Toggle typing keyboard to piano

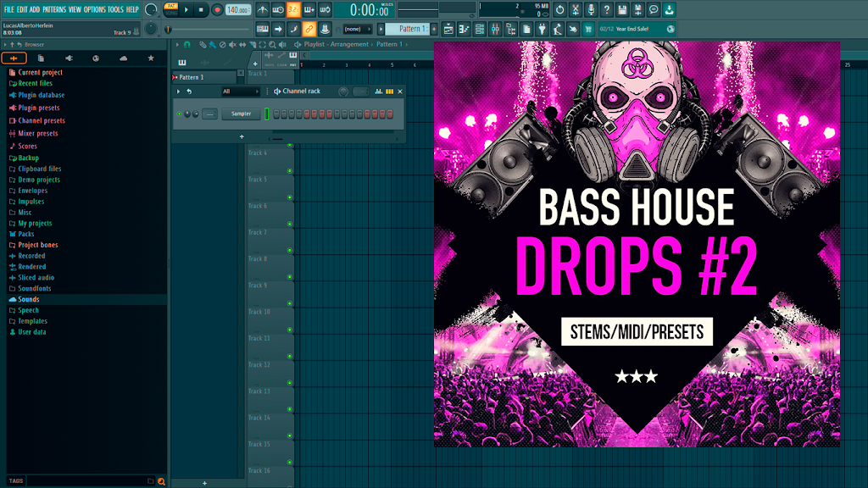coord(263,29)
